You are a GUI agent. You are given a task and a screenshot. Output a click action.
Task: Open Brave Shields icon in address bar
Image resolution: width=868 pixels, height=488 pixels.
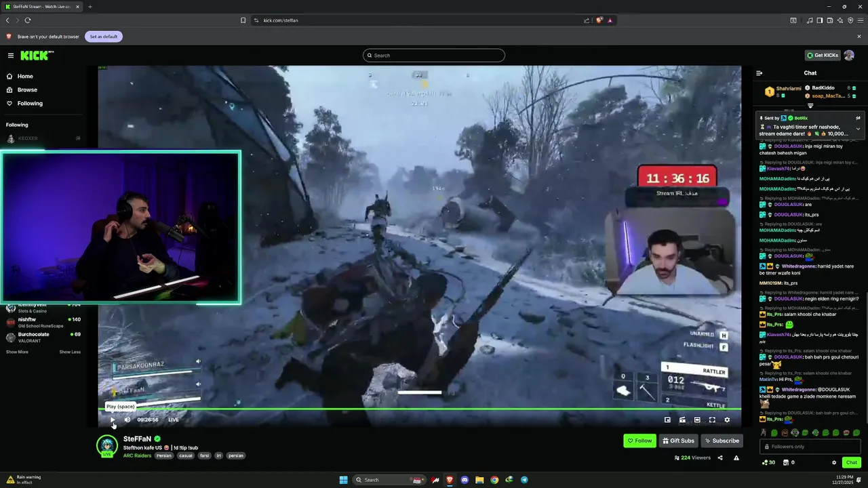[x=599, y=20]
